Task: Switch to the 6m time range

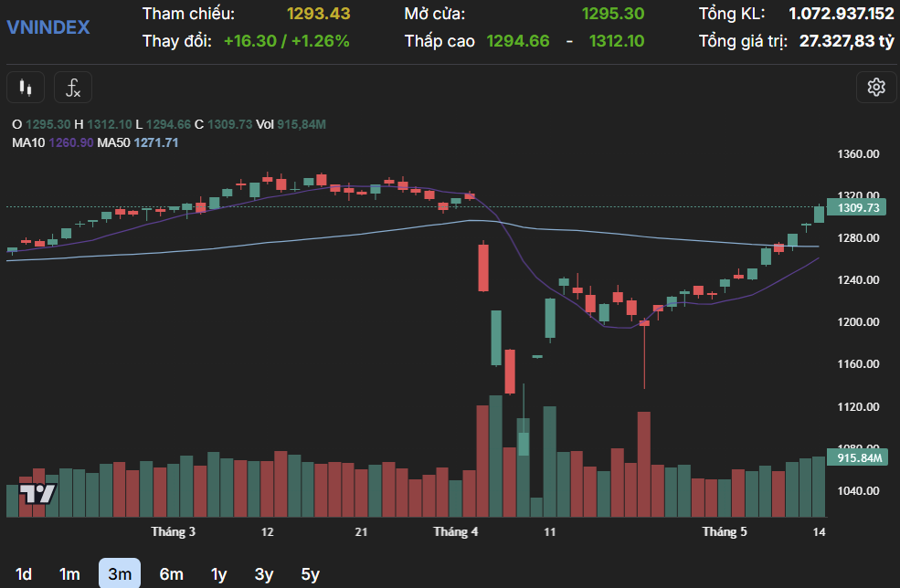Action: [171, 573]
